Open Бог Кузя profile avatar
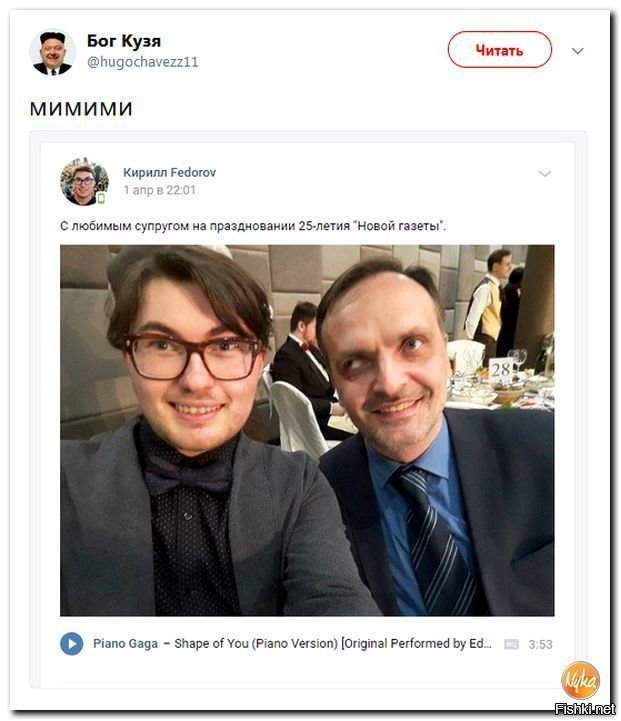Viewport: 621px width, 721px height. point(52,52)
